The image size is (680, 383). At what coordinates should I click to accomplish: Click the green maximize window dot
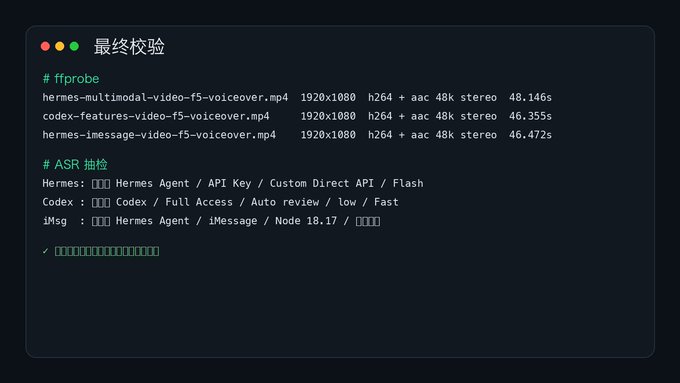pos(74,46)
